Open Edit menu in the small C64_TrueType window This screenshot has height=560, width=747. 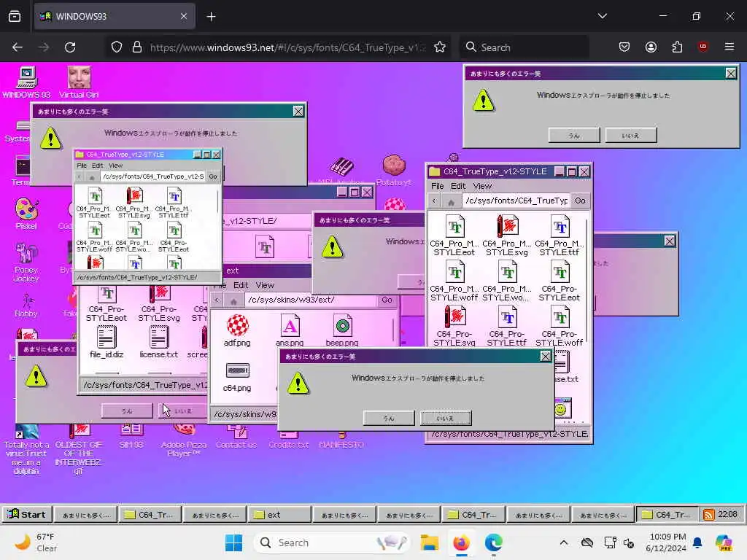point(97,166)
